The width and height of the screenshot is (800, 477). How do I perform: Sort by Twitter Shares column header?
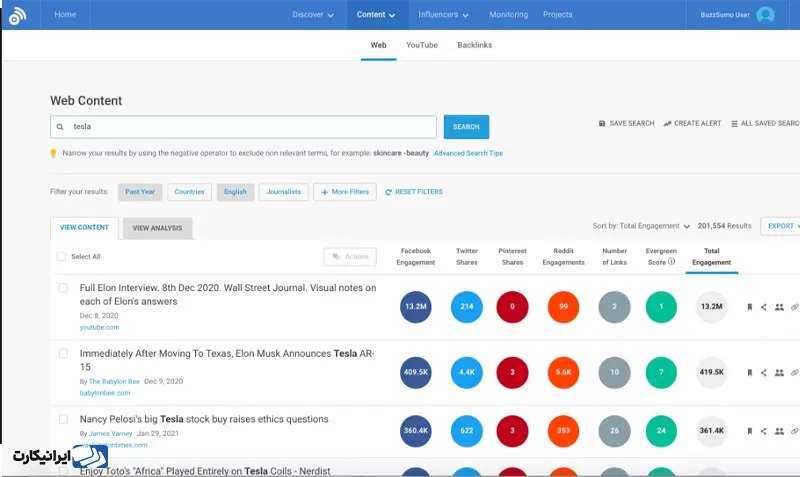point(467,257)
